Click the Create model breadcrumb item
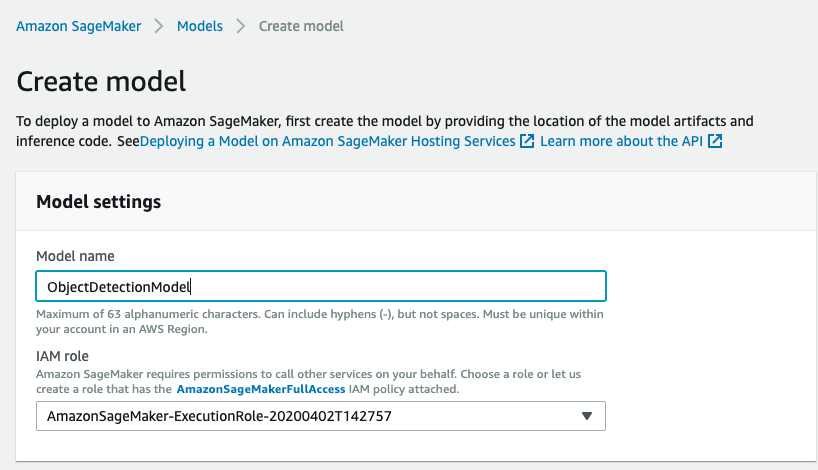The image size is (818, 470). [301, 26]
